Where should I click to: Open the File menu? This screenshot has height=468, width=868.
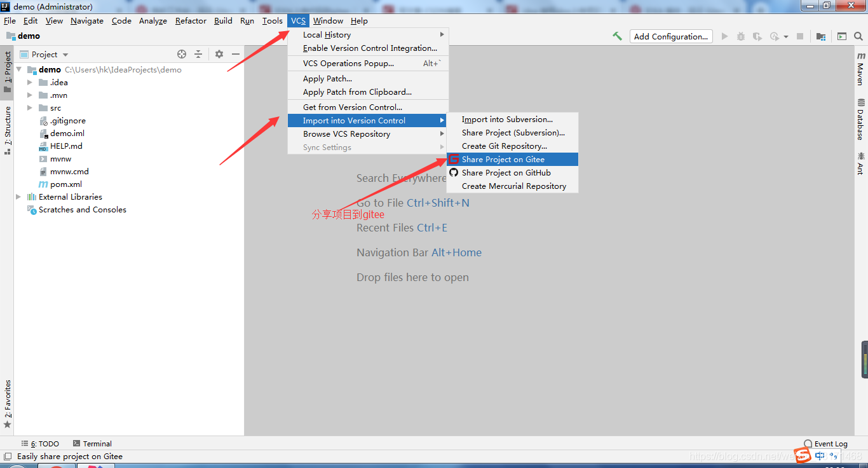pos(10,20)
